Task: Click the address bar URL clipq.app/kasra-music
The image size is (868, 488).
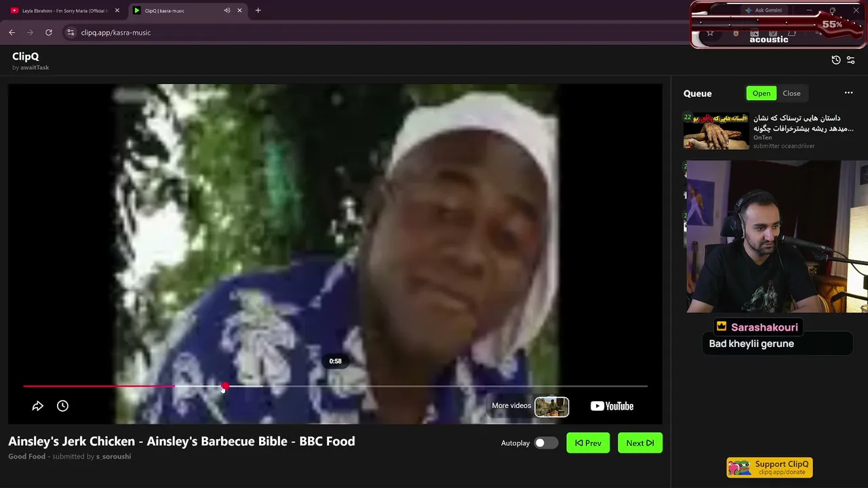Action: (116, 33)
